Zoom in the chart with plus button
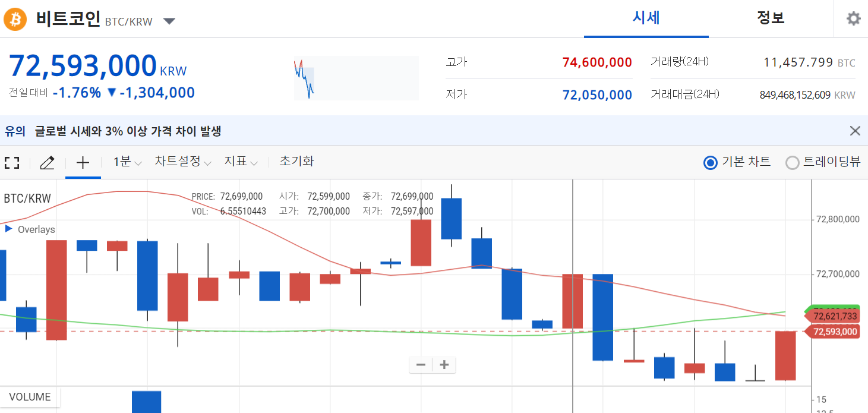Screen dimensions: 868x413 click(x=444, y=364)
